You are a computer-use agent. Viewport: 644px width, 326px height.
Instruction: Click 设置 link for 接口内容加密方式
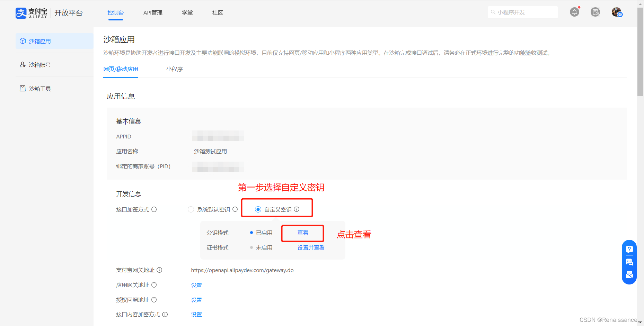pos(196,315)
